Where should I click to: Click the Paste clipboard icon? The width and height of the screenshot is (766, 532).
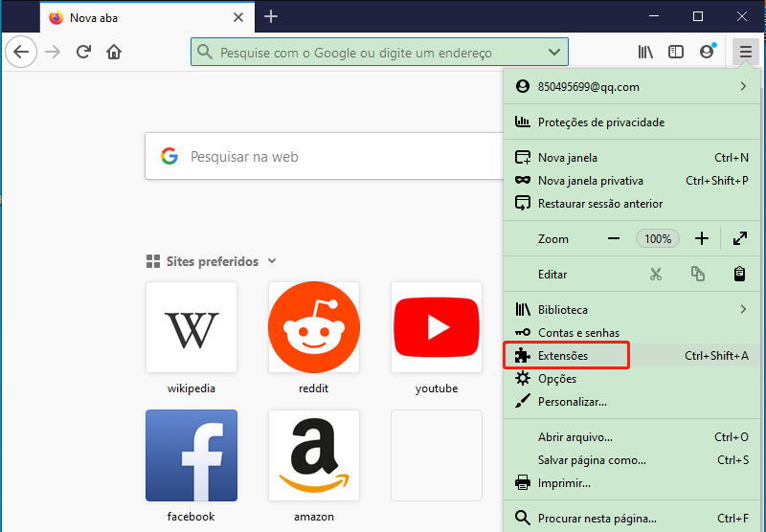pyautogui.click(x=739, y=275)
